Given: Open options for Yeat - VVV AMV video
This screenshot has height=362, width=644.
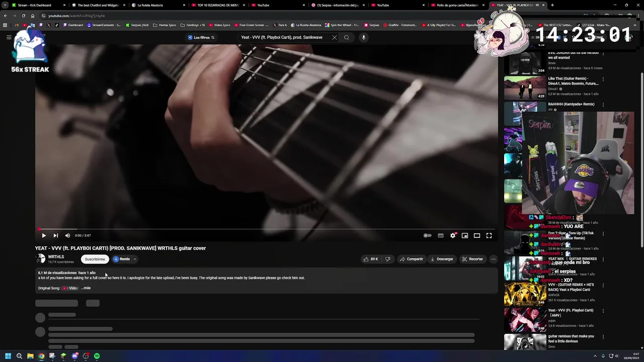Looking at the screenshot, I should point(603,311).
